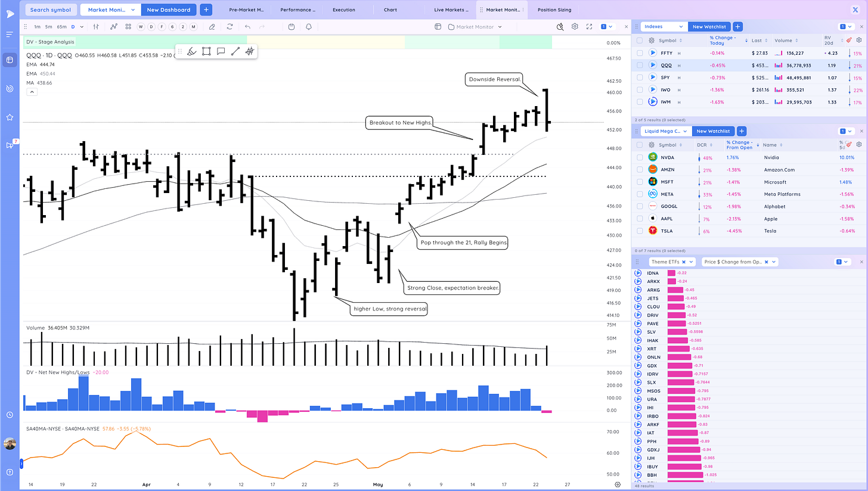
Task: Click the chart search magnifier icon
Action: coord(560,27)
